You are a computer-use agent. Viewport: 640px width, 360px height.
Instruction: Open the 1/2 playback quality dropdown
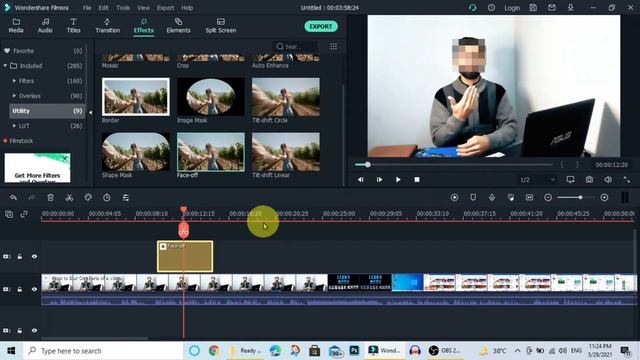tap(537, 180)
